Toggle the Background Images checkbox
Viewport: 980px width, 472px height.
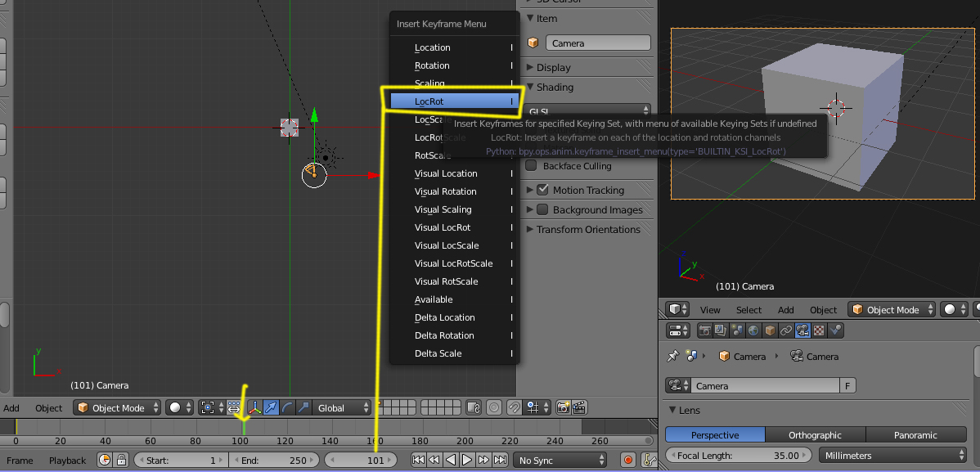click(x=542, y=209)
